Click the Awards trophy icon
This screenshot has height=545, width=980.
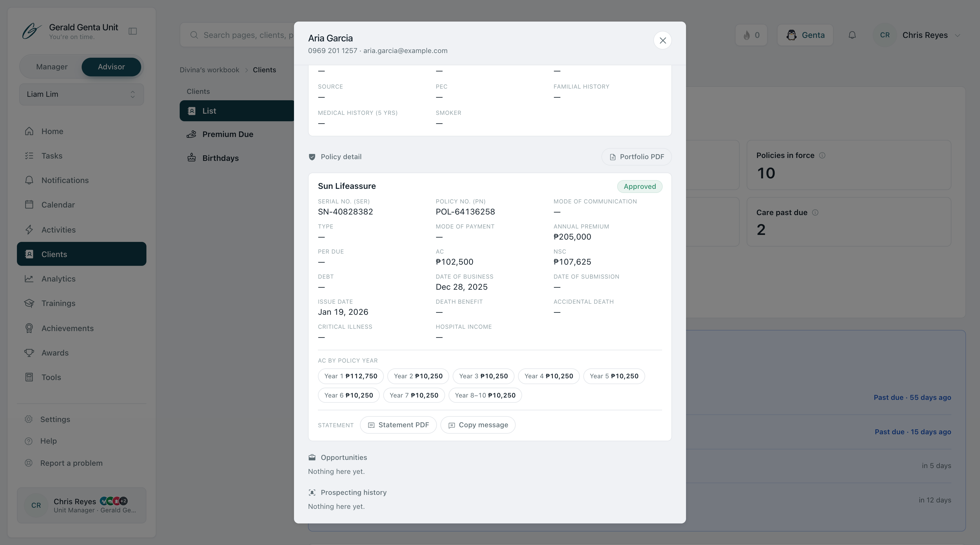(29, 353)
